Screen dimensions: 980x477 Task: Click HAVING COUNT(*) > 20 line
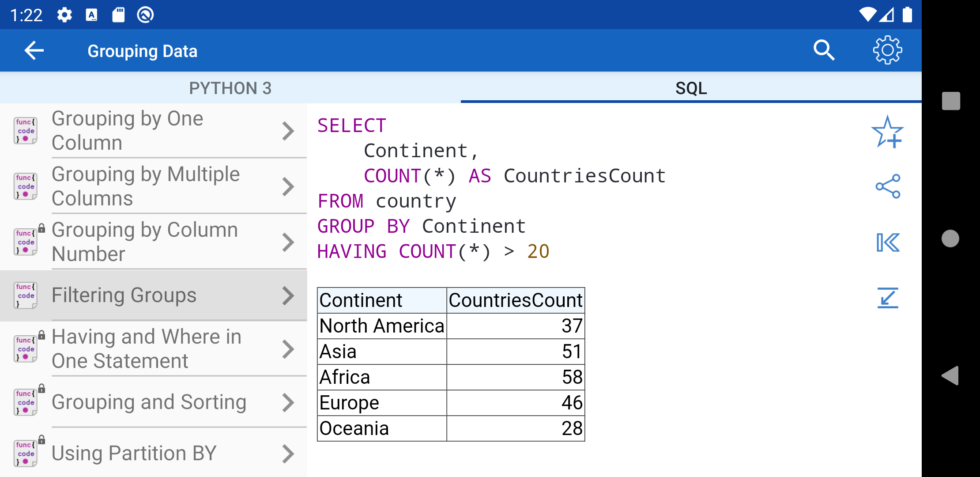[x=433, y=252]
